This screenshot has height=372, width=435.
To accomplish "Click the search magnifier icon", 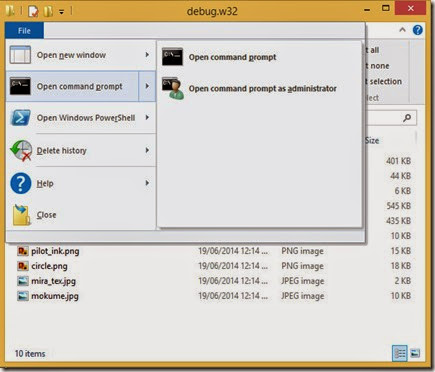I will coord(407,118).
